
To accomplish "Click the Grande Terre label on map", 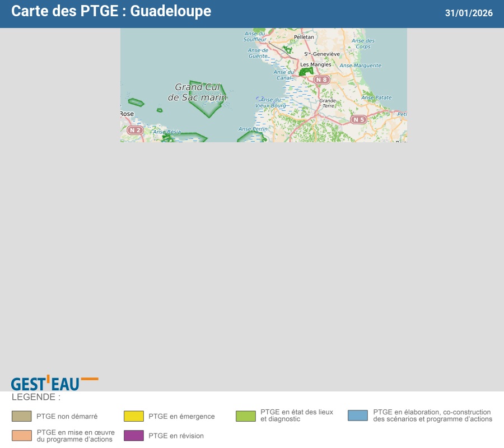I will click(x=328, y=103).
